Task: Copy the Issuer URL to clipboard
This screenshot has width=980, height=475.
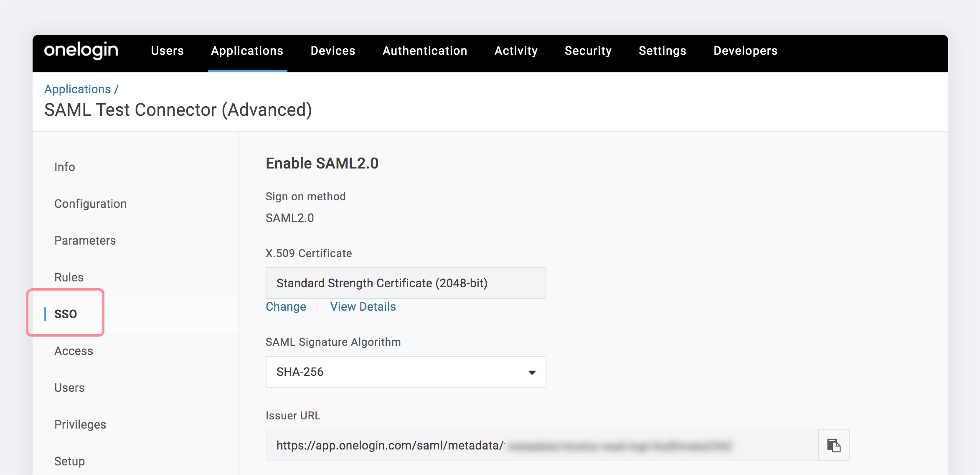Action: [833, 445]
